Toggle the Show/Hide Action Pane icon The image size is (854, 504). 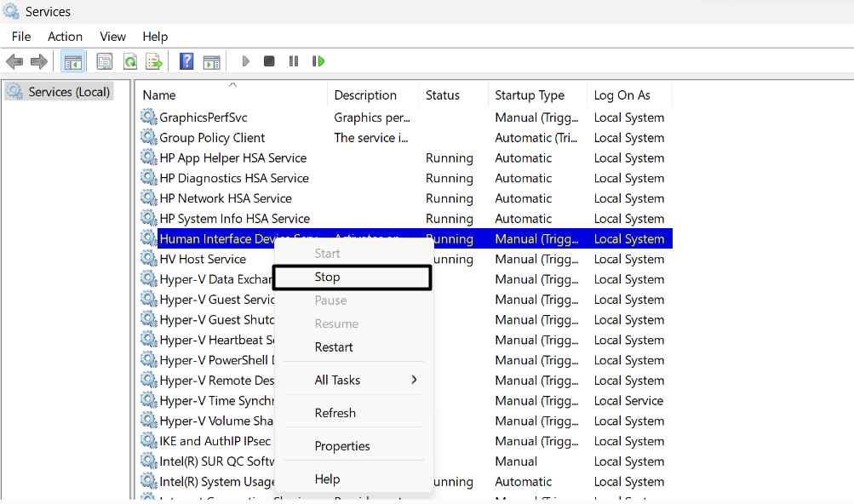(x=211, y=61)
